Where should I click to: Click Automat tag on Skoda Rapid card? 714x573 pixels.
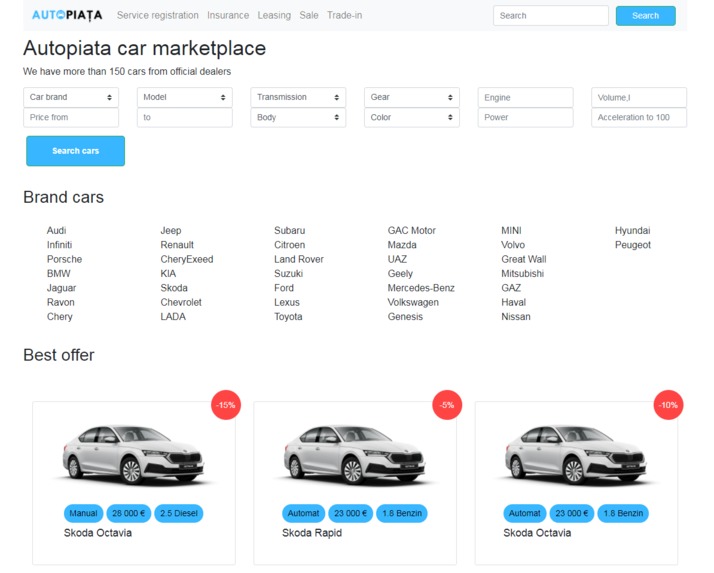tap(303, 513)
